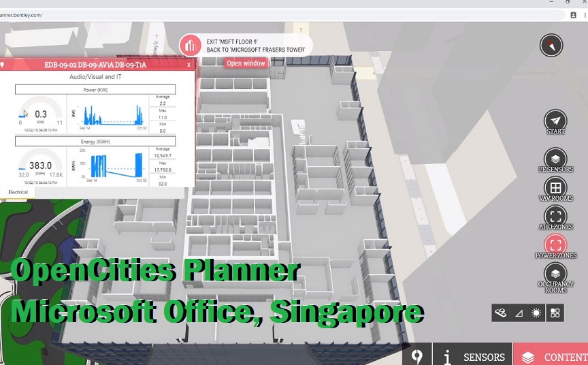The height and width of the screenshot is (365, 588).
Task: Click the power Average value 2.2
Action: [x=163, y=104]
